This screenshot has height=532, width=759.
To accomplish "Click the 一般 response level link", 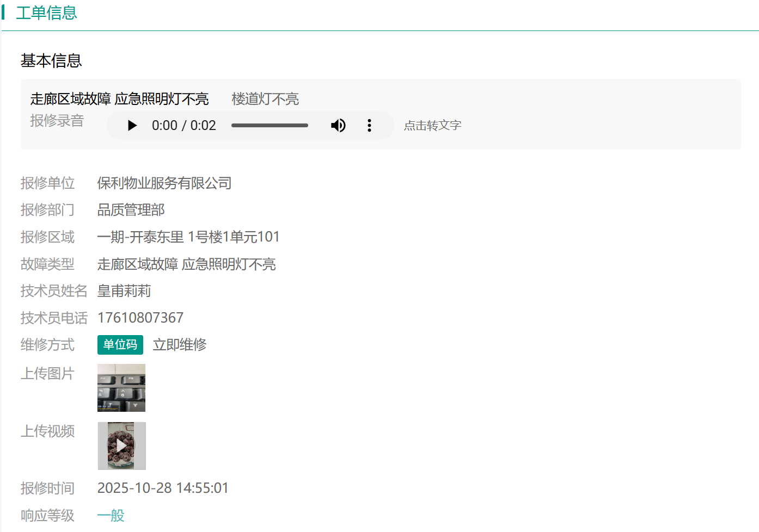I will coord(111,515).
